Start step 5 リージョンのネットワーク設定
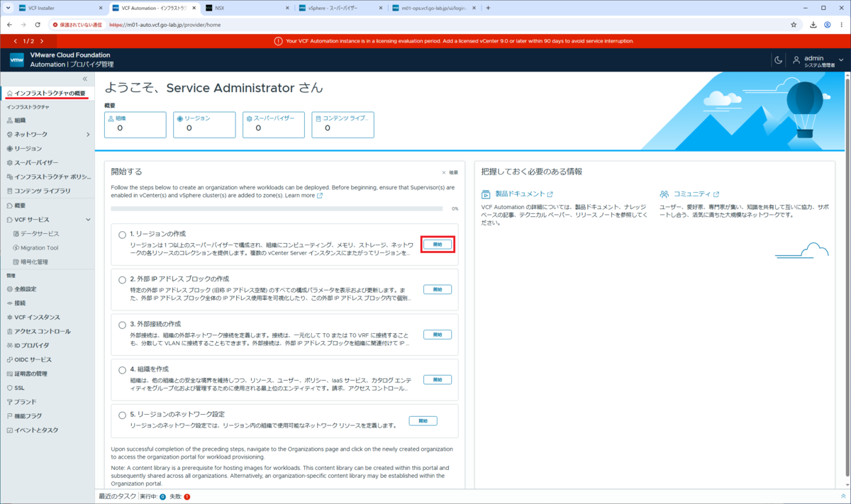The image size is (851, 504). 423,421
